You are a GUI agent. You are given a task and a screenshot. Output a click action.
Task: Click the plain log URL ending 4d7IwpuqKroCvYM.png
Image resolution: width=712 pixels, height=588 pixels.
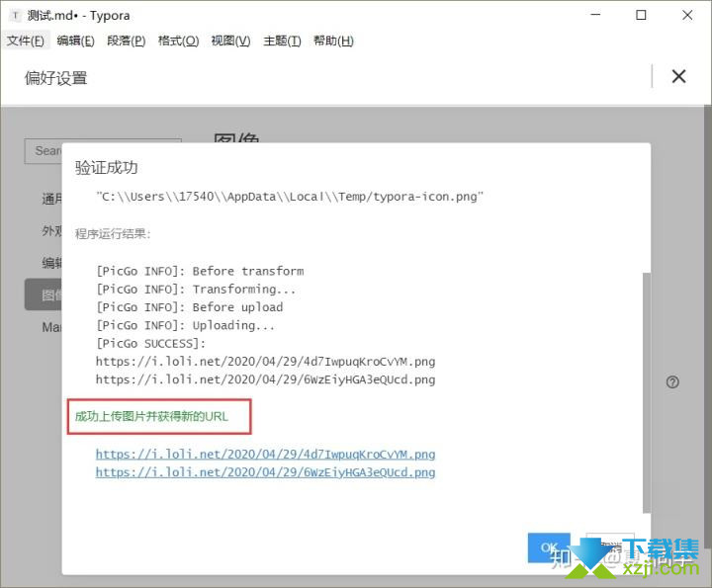pos(265,362)
